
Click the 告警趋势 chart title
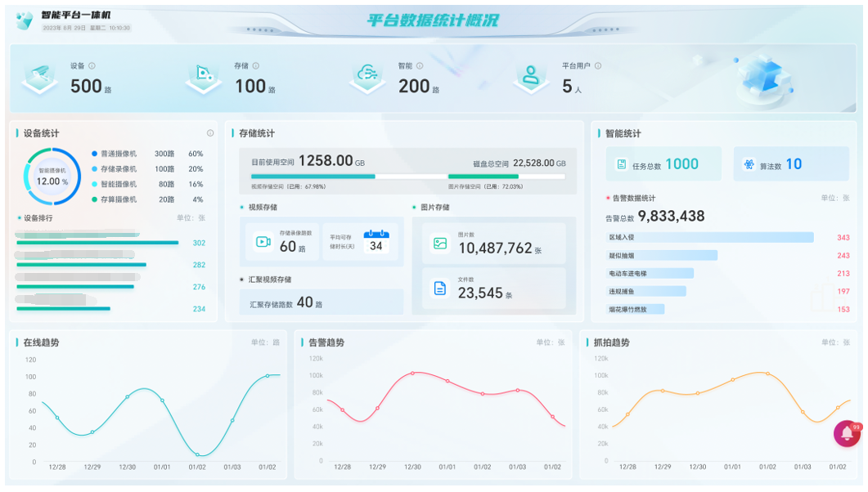(326, 342)
